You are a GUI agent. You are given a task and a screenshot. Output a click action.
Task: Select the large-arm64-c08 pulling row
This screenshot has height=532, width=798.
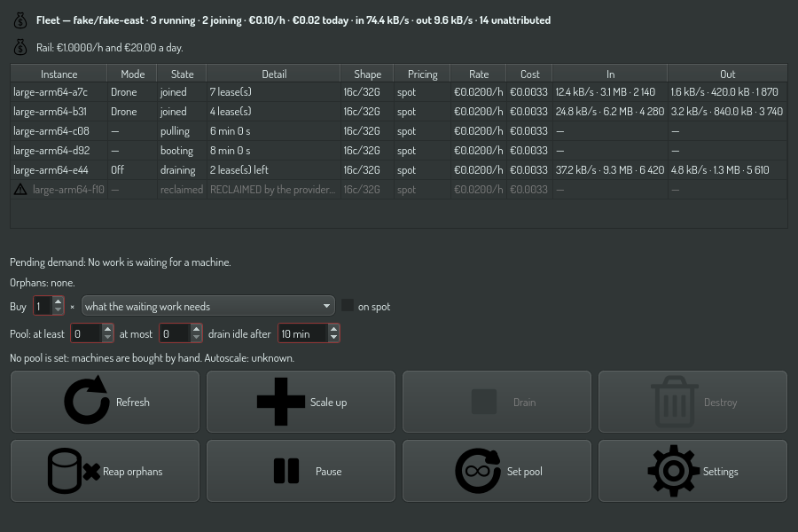point(398,131)
